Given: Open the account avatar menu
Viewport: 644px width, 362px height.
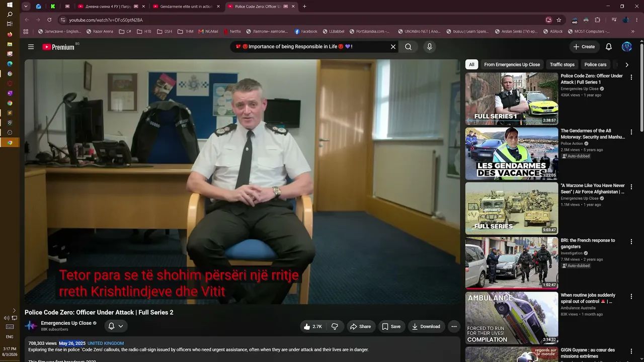Looking at the screenshot, I should point(626,47).
